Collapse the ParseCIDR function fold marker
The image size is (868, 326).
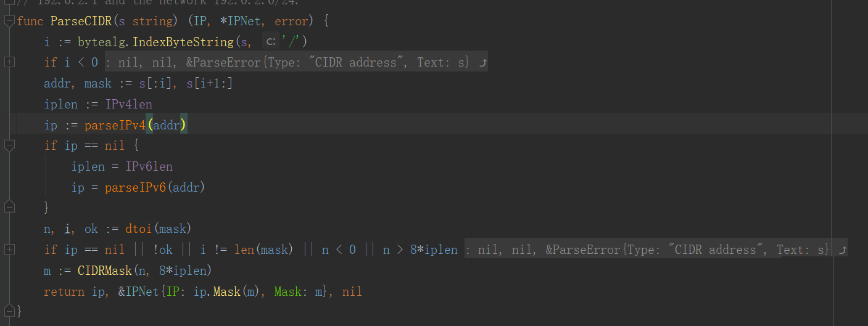pyautogui.click(x=9, y=22)
